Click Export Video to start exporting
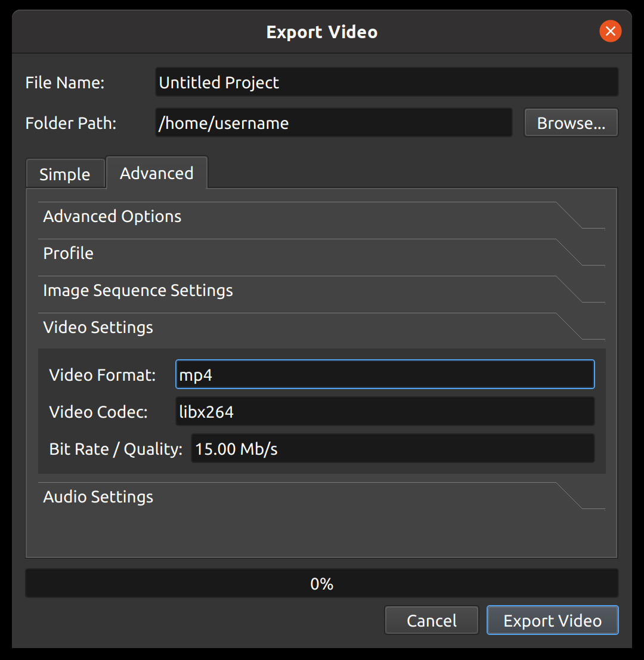Image resolution: width=644 pixels, height=660 pixels. [x=552, y=620]
